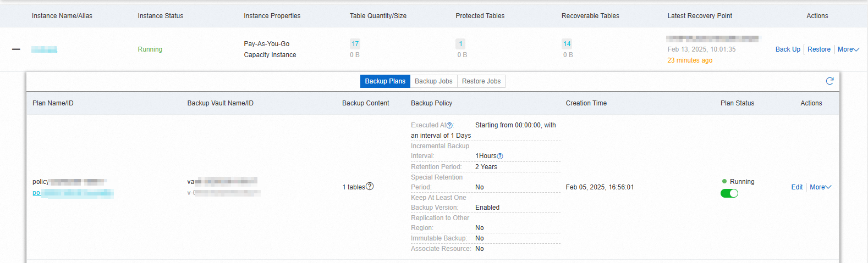Viewport: 868px width, 263px height.
Task: Open the Restore Jobs tab
Action: point(481,81)
